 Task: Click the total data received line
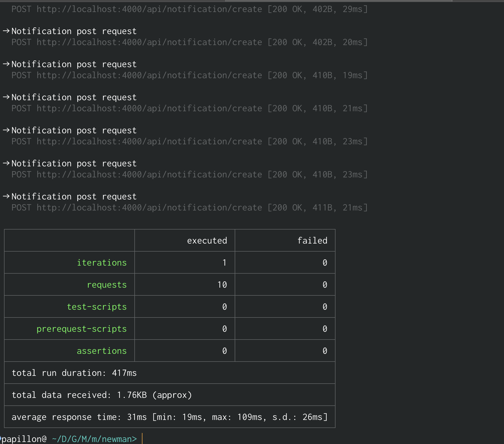click(102, 395)
